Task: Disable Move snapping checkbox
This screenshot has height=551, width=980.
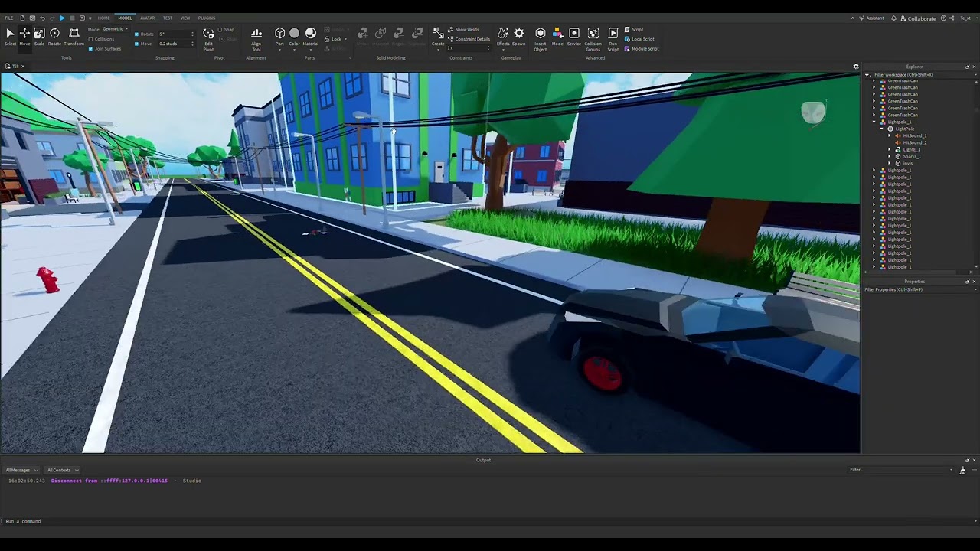Action: pos(136,44)
